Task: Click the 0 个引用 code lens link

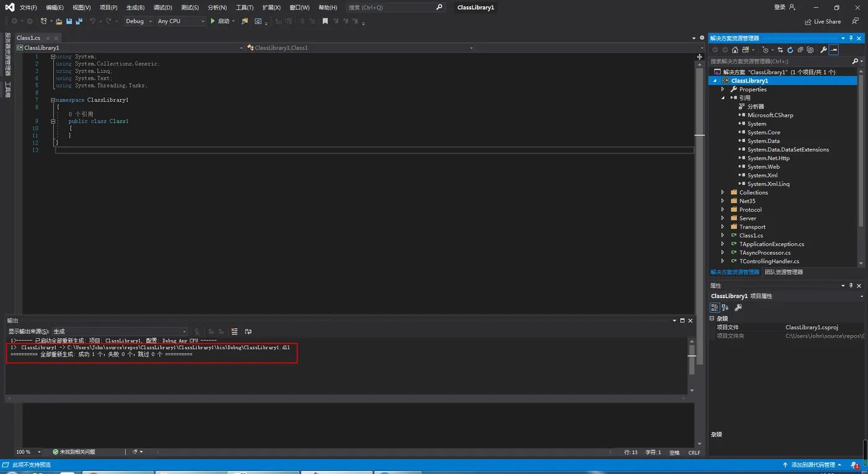Action: (81, 114)
